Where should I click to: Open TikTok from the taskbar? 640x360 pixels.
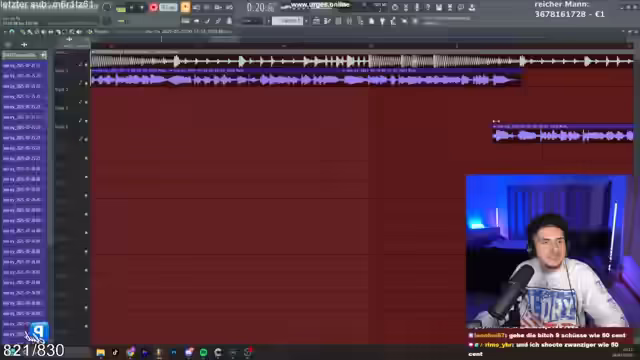[x=115, y=352]
